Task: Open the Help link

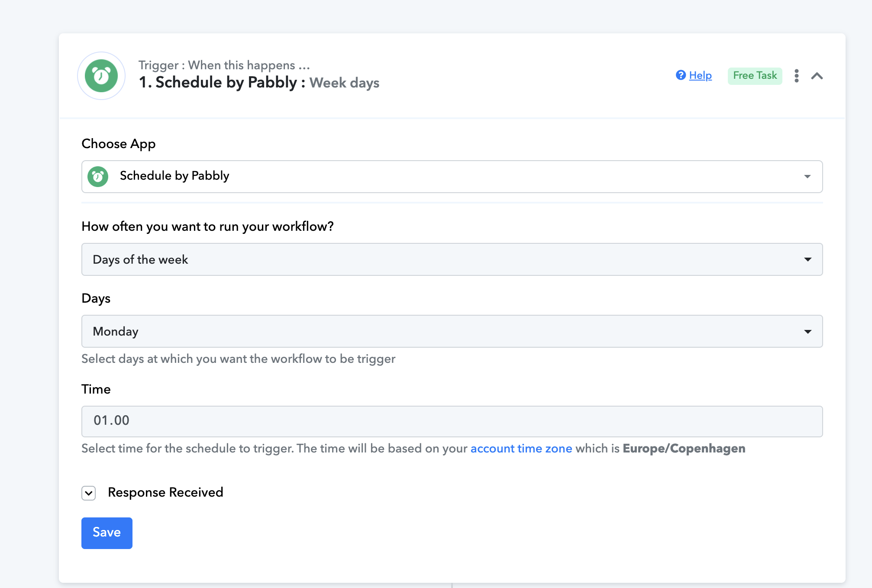Action: point(700,75)
